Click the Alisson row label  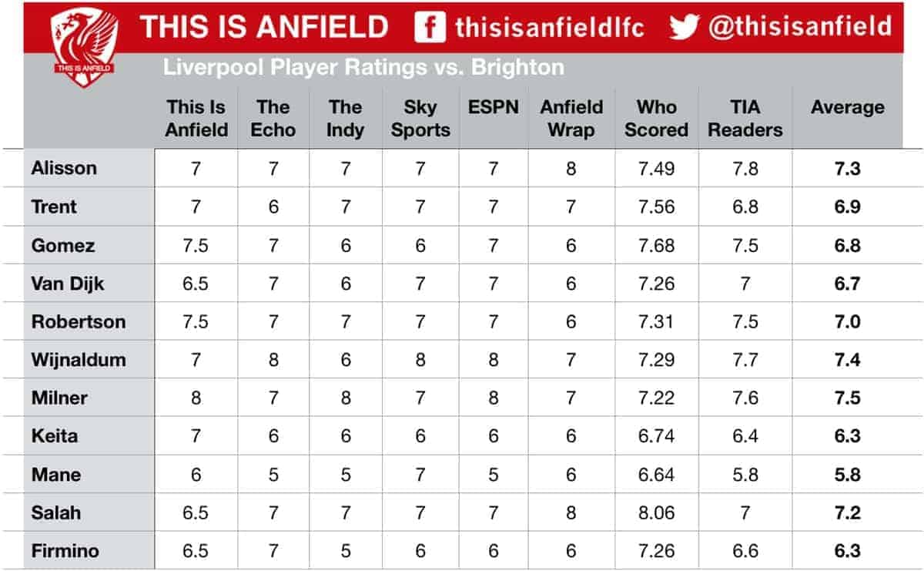point(64,169)
